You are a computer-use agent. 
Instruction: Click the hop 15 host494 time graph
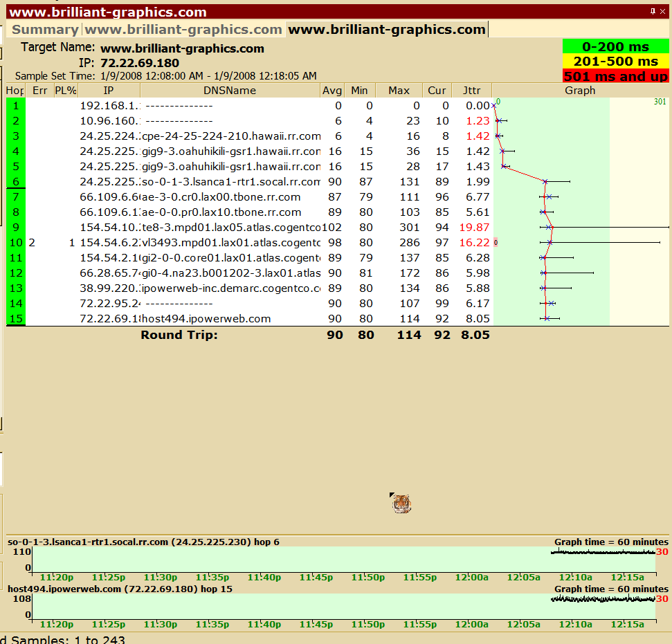click(343, 607)
